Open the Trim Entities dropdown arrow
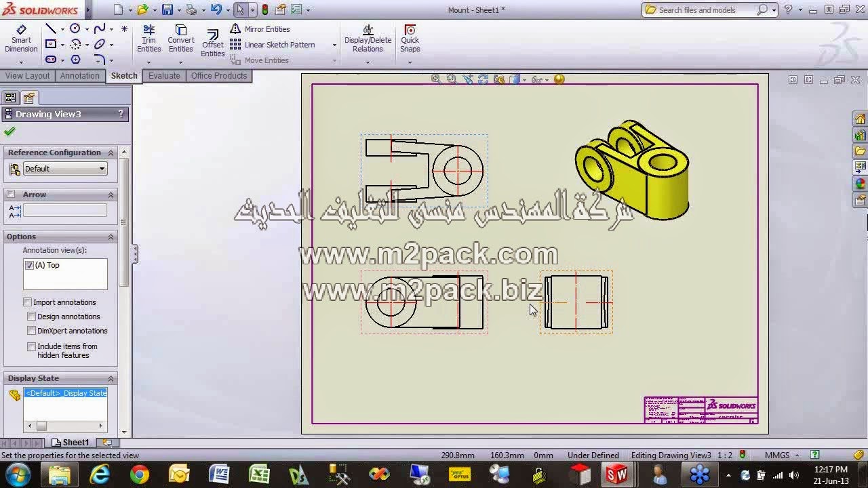Screen dimensions: 868x488 (x=149, y=62)
